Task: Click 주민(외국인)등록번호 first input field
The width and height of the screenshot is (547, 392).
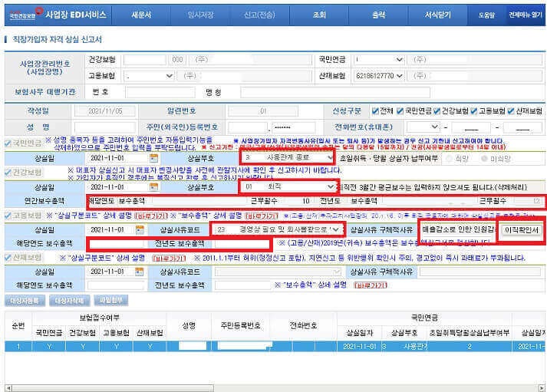Action: click(x=248, y=127)
